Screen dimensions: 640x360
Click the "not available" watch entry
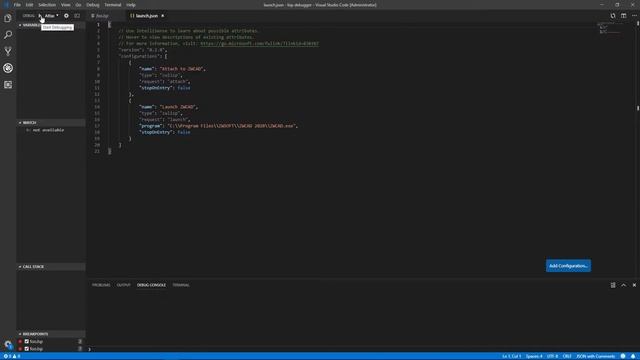click(x=48, y=130)
